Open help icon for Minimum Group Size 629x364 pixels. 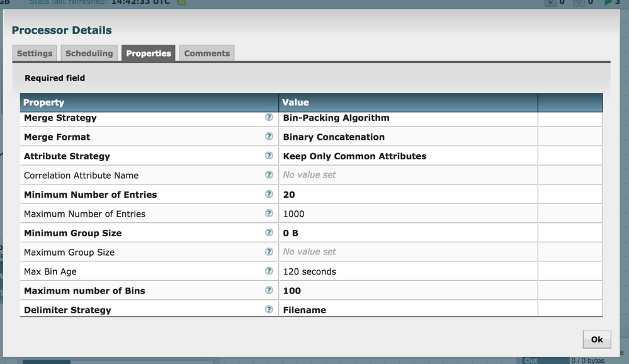pyautogui.click(x=269, y=233)
